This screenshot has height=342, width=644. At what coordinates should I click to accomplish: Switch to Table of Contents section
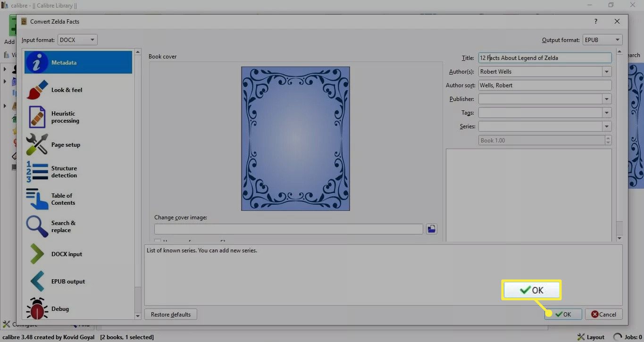point(78,199)
